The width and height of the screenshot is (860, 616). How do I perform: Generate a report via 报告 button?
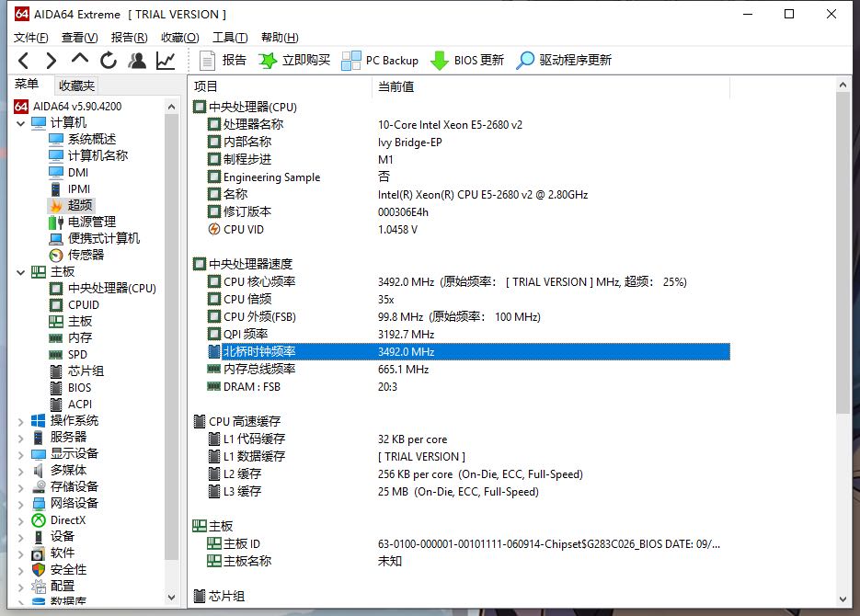coord(223,61)
